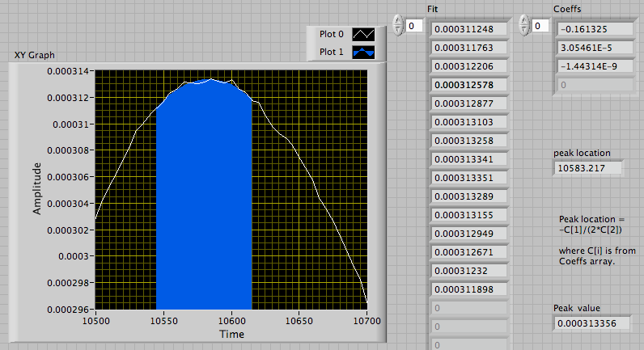The image size is (644, 350).
Task: Select Fit value 0.000312206
Action: (x=468, y=66)
